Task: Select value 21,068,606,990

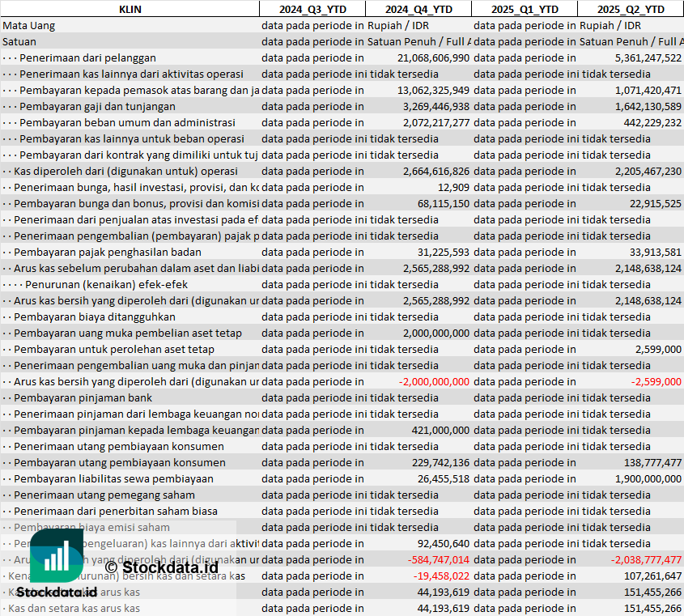Action: 433,57
